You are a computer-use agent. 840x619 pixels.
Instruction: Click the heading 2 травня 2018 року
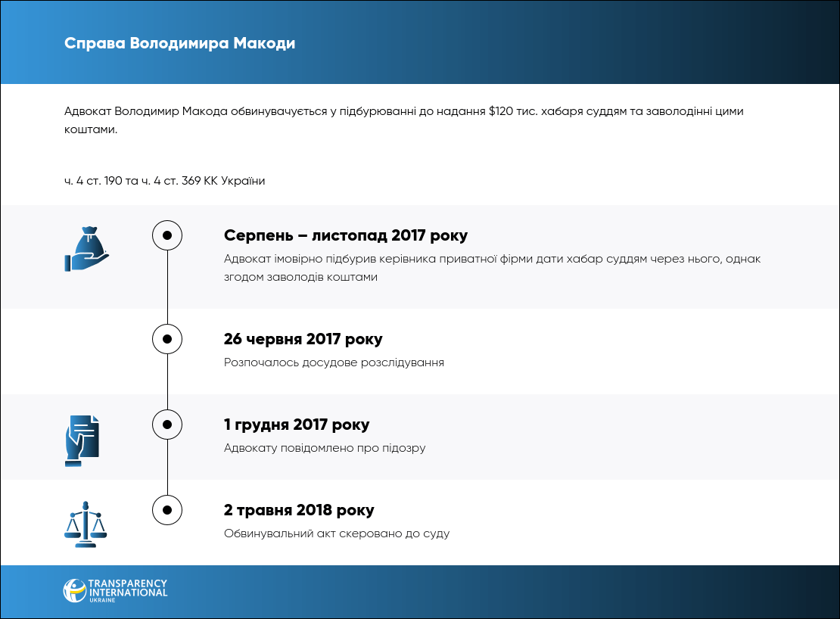click(x=299, y=510)
